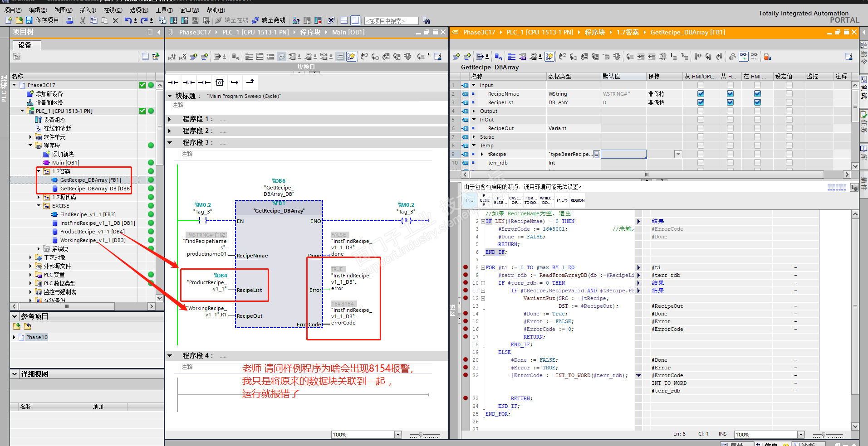
Task: Insert a normally open contact
Action: click(x=173, y=82)
